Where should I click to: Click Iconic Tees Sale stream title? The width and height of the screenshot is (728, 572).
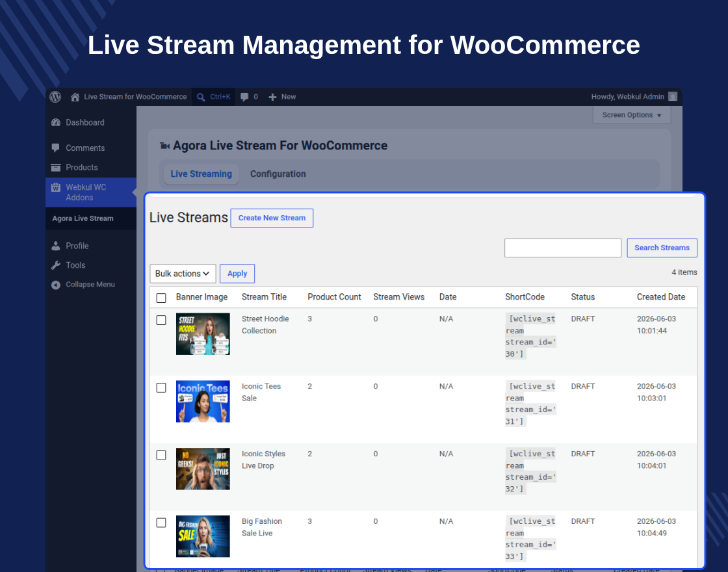[x=261, y=393]
